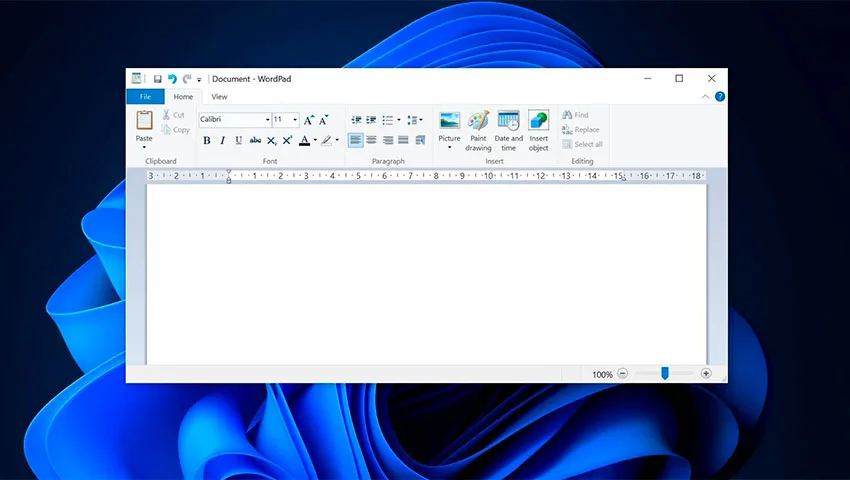Screen dimensions: 850x480
Task: Zoom out with the minus button
Action: tap(623, 374)
